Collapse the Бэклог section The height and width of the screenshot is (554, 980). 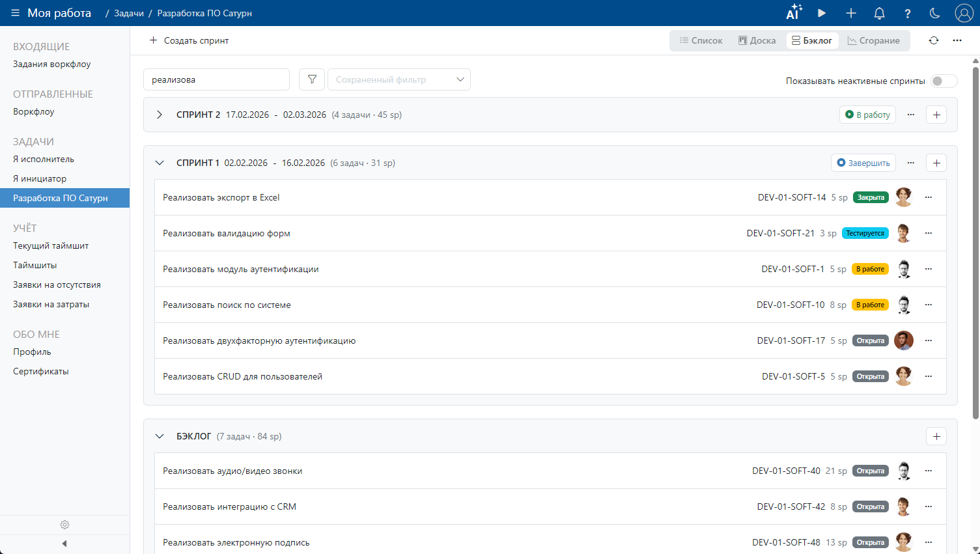[x=160, y=436]
